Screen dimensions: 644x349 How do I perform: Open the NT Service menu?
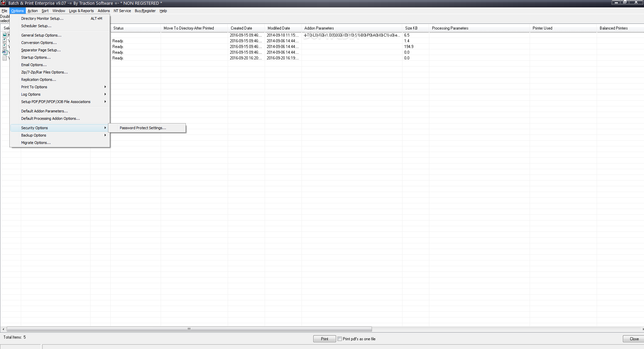(x=122, y=11)
